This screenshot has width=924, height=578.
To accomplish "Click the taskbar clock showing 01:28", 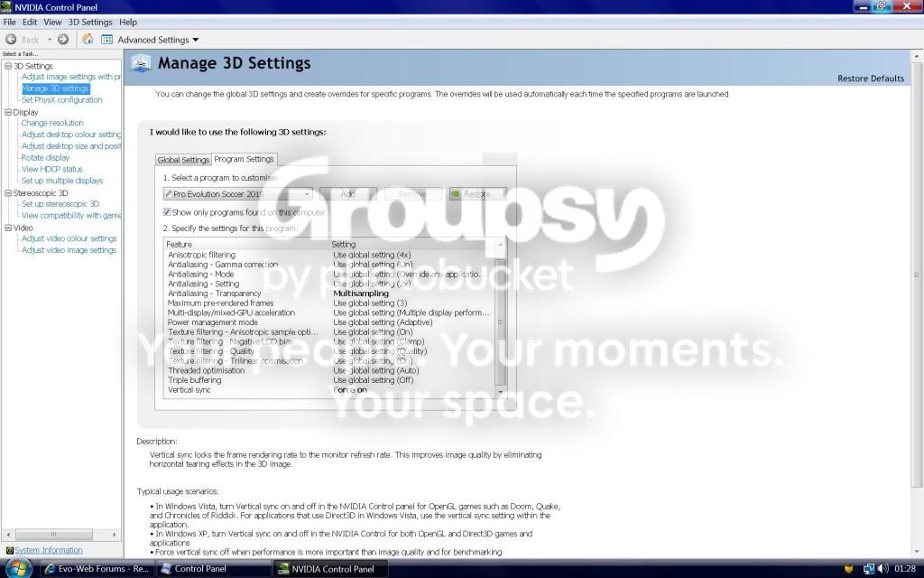I will [x=905, y=569].
